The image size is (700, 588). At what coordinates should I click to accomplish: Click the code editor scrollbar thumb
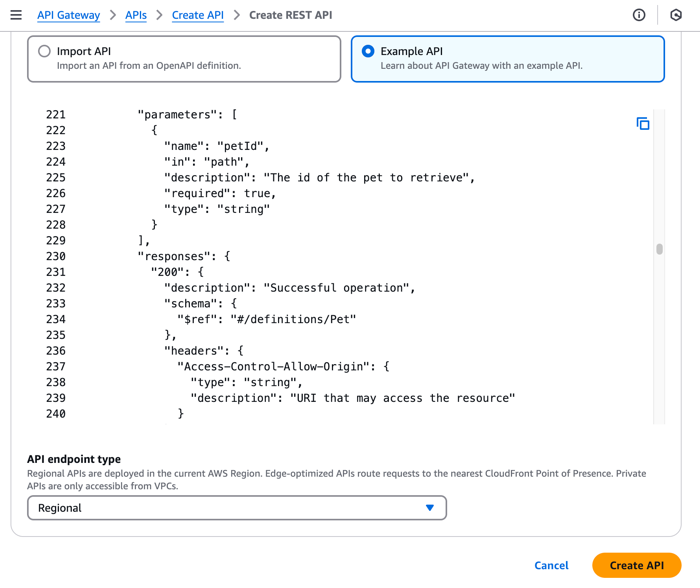click(659, 249)
